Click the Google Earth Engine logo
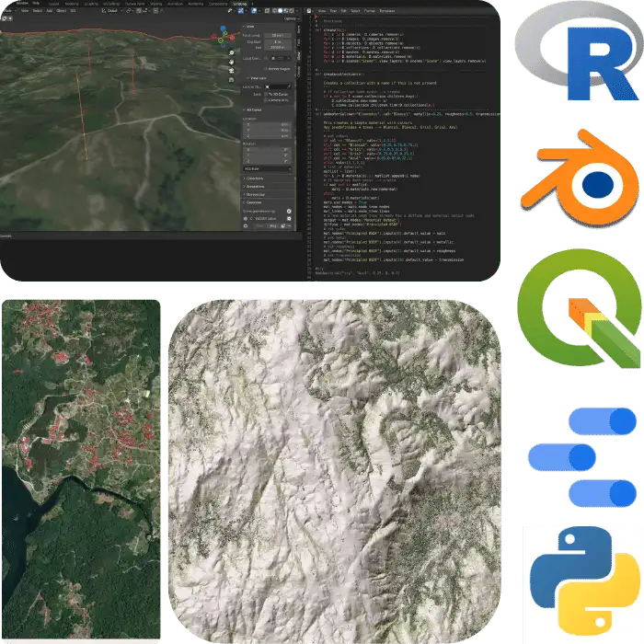The height and width of the screenshot is (644, 644). pyautogui.click(x=582, y=457)
